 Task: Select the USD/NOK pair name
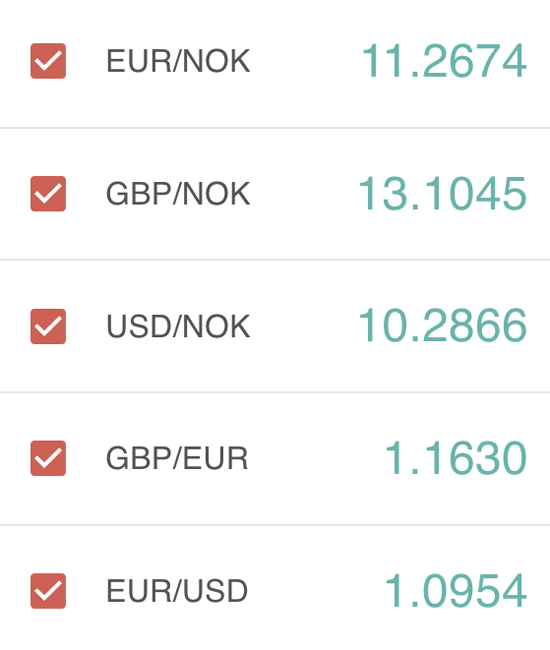(x=178, y=326)
